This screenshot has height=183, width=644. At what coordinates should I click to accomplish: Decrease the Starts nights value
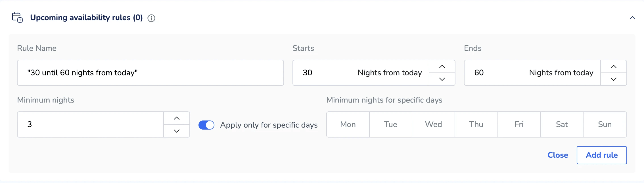click(442, 79)
